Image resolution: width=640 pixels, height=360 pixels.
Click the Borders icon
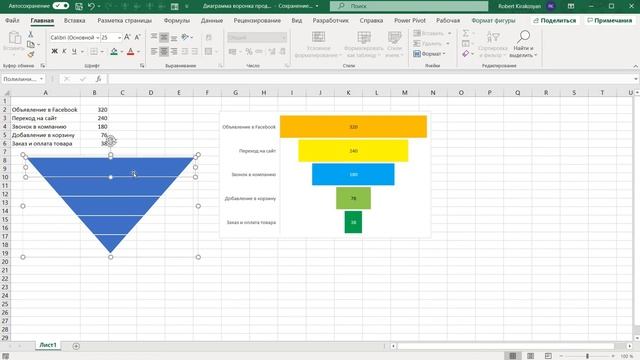coord(94,51)
